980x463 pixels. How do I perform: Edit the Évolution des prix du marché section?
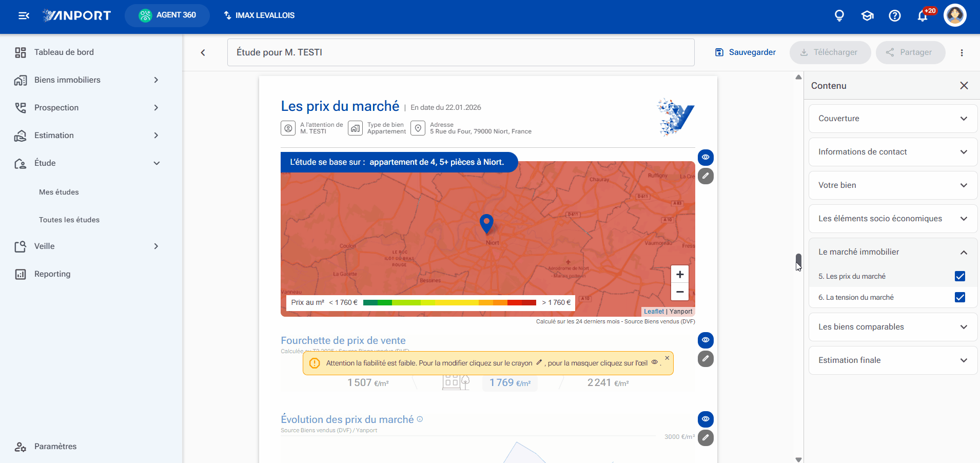pos(705,438)
